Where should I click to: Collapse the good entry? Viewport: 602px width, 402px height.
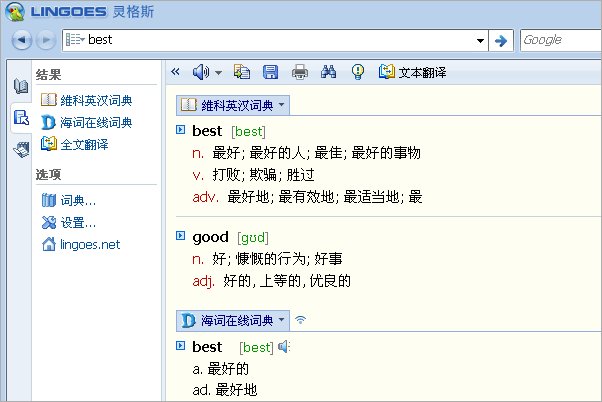point(180,236)
